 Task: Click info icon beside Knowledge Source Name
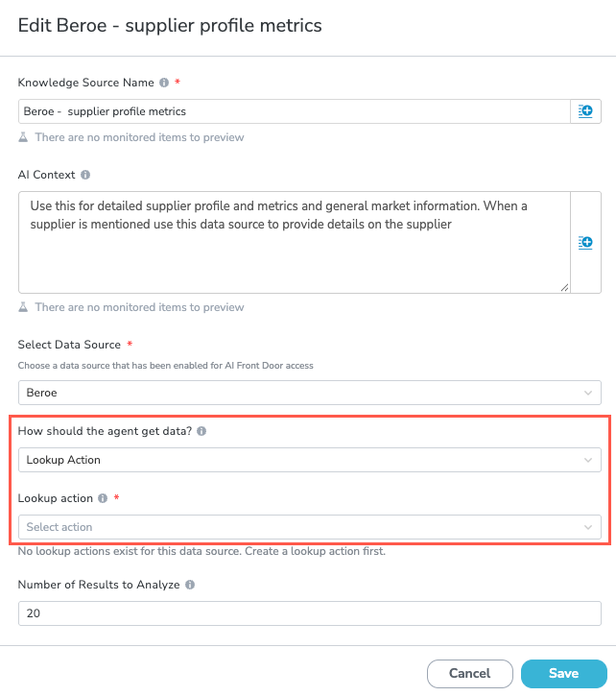tap(164, 83)
